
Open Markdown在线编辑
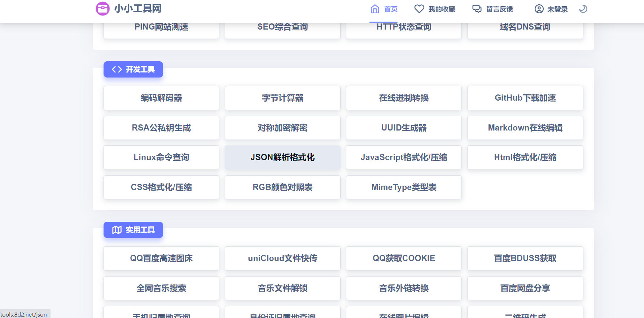[x=525, y=128]
